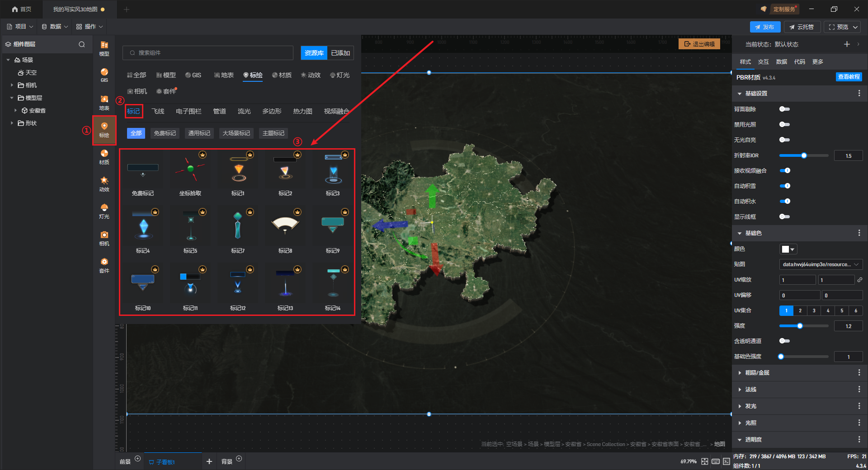Click the 退出编辑 button
Image resolution: width=868 pixels, height=470 pixels.
[x=699, y=44]
